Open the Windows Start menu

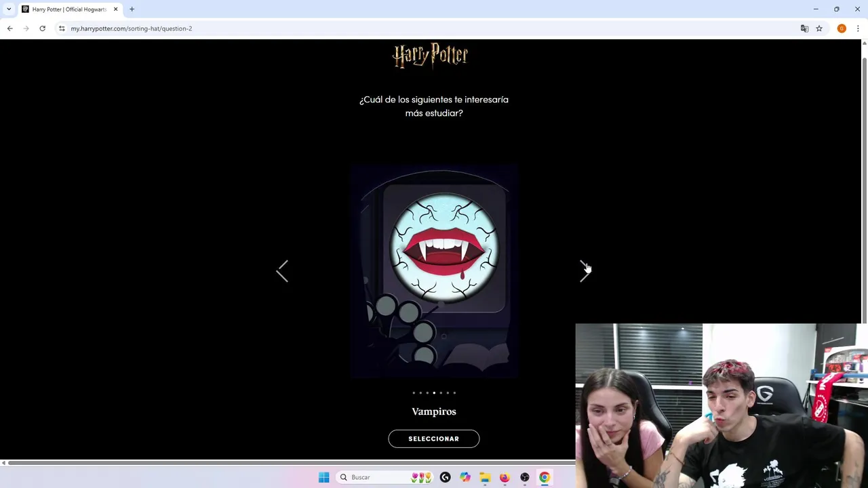pos(323,477)
